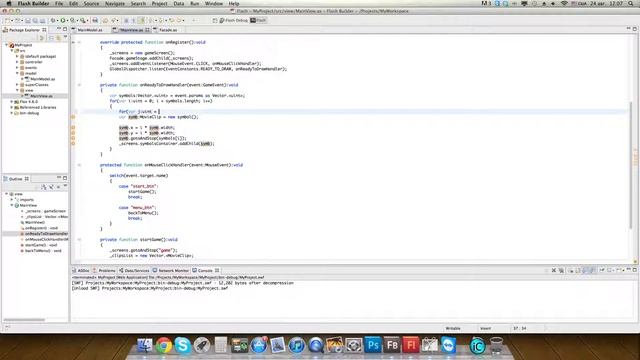Viewport: 640px width, 360px height.
Task: Open Skype from the dock
Action: [x=182, y=345]
